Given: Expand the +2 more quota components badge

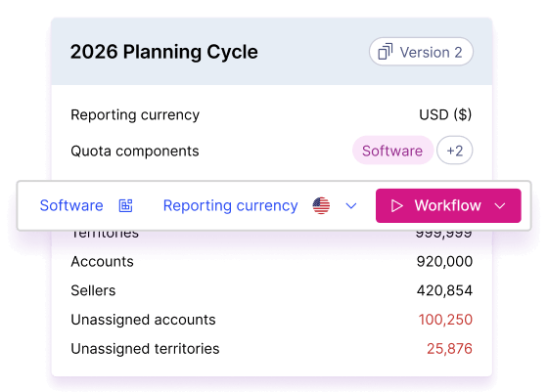Looking at the screenshot, I should [x=455, y=151].
